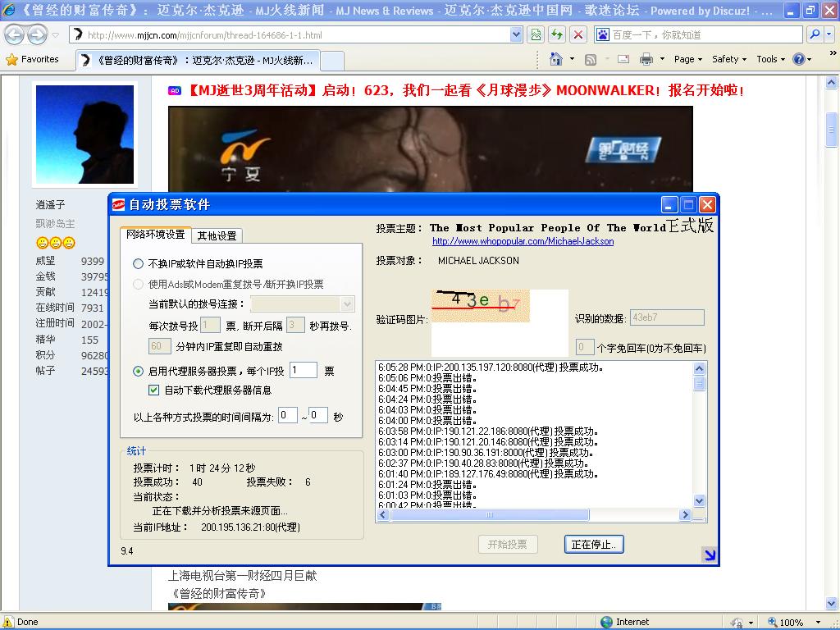The width and height of the screenshot is (840, 630).
Task: Open the address bar URL dropdown
Action: pos(516,34)
